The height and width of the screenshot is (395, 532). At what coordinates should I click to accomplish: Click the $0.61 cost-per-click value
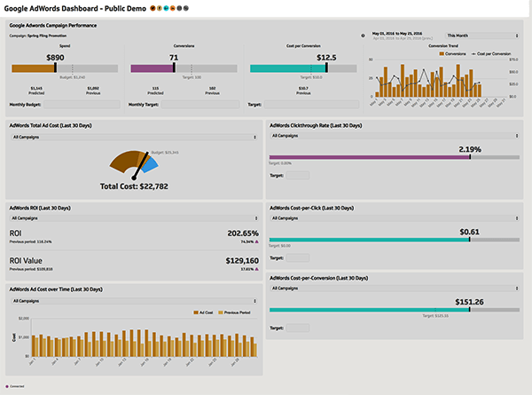(470, 232)
